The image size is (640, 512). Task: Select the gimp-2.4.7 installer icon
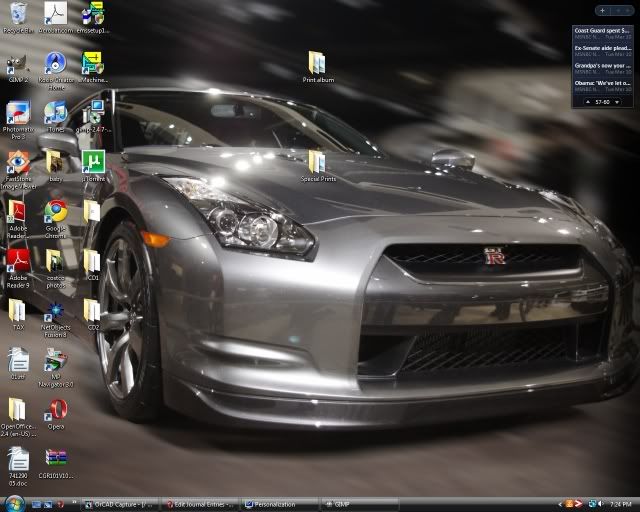[93, 117]
